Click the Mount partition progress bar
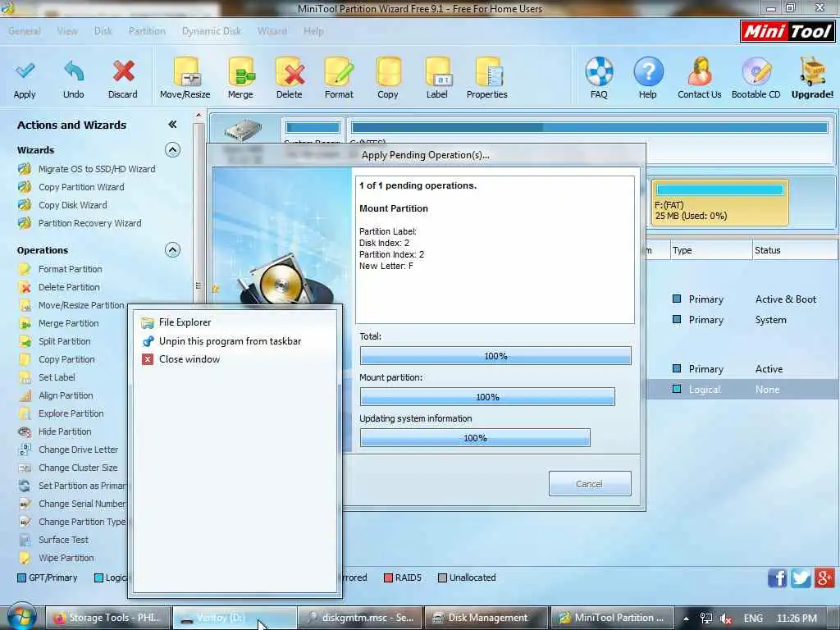 (x=487, y=397)
